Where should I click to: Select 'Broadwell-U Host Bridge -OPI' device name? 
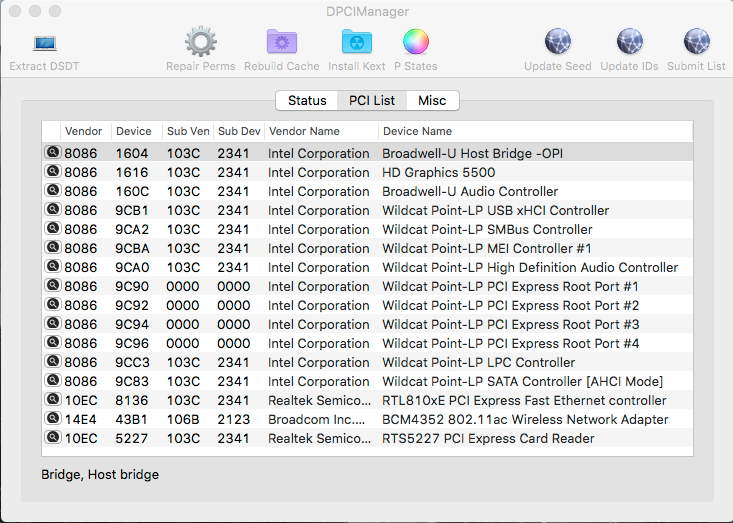pos(472,153)
